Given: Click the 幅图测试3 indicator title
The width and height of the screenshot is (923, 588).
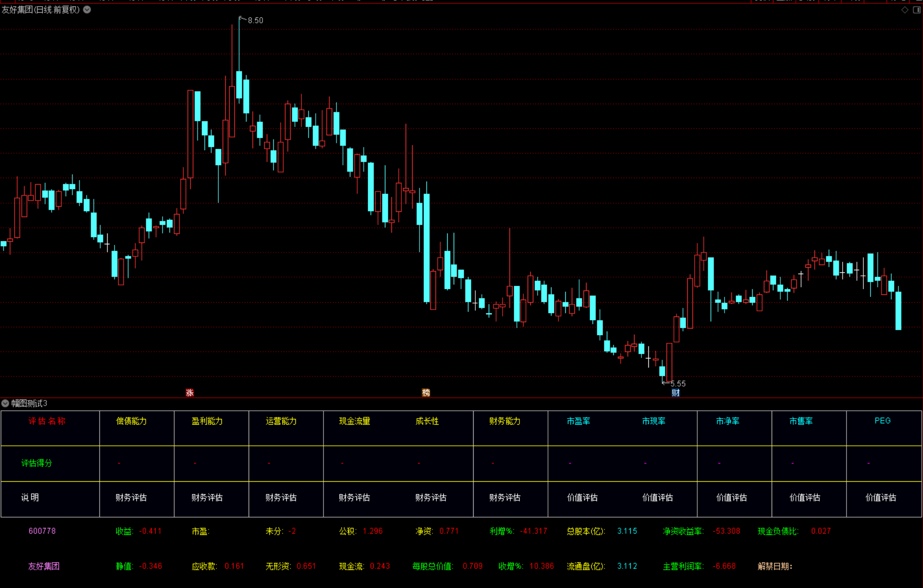Looking at the screenshot, I should (29, 403).
